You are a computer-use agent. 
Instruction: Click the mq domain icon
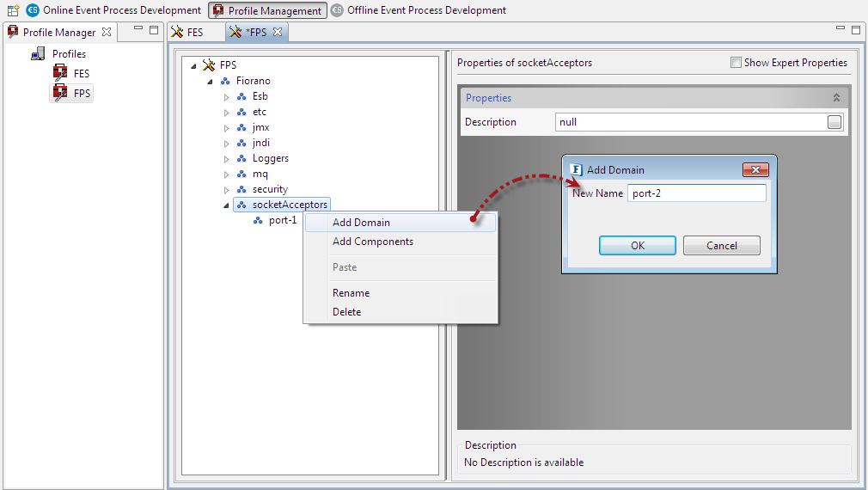(241, 174)
